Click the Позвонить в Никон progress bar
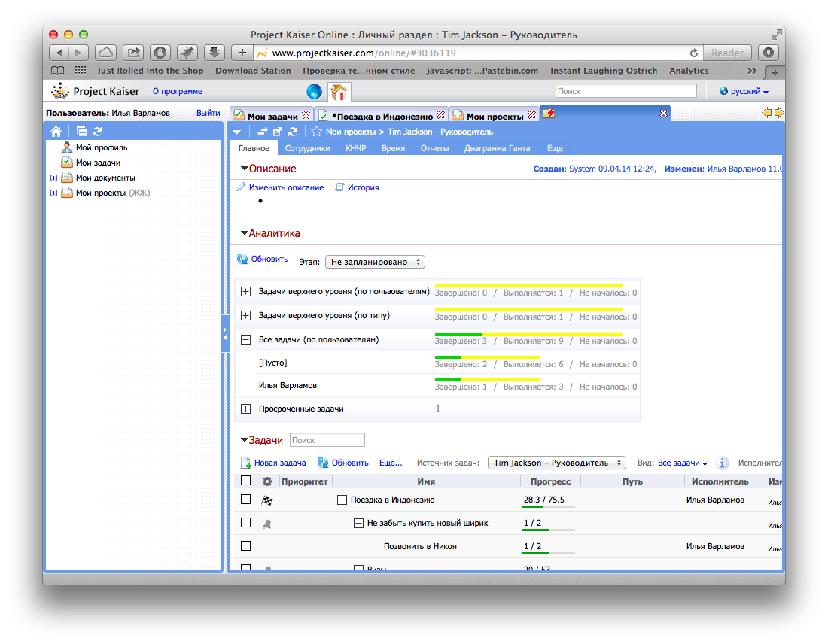828x644 pixels. click(548, 553)
